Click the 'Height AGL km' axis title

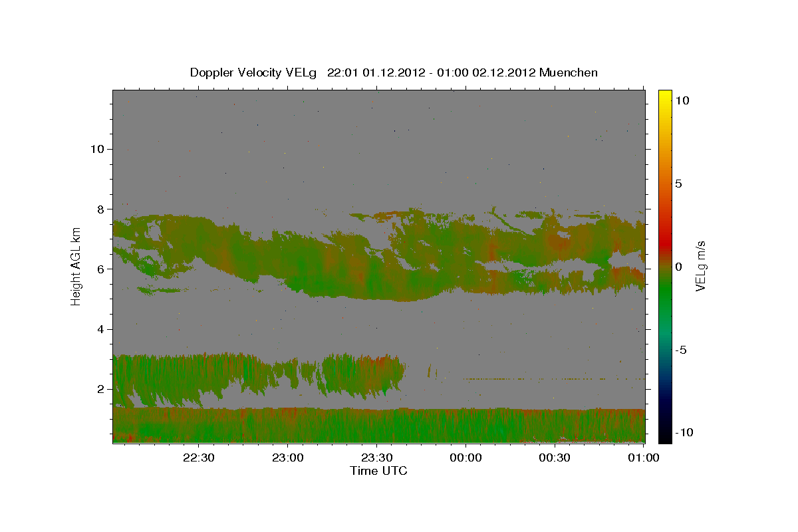point(76,267)
